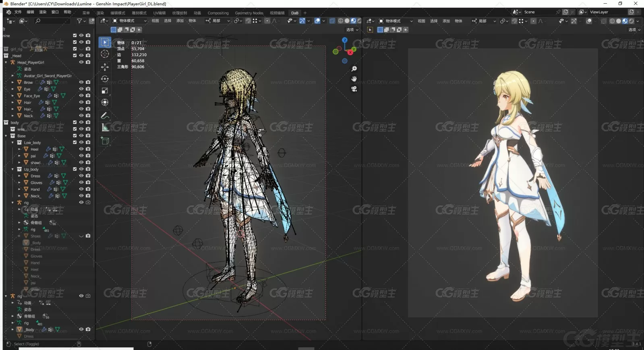644x350 pixels.
Task: Select the Add Cube tool
Action: click(x=105, y=141)
